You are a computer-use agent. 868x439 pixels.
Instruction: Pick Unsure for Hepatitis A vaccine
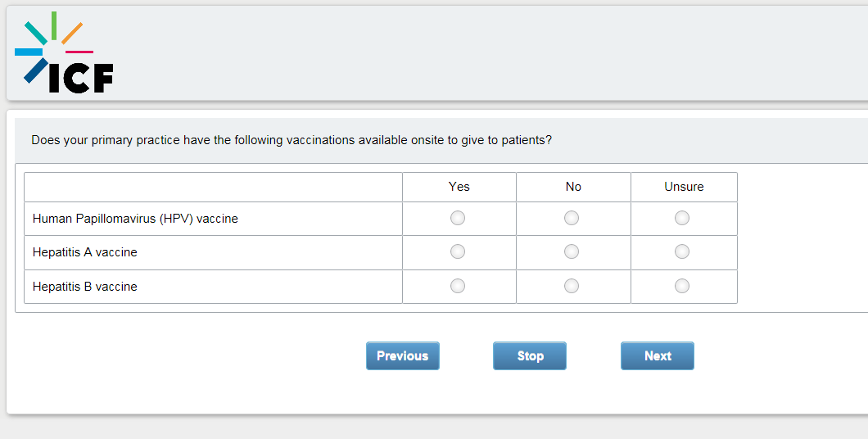click(682, 251)
